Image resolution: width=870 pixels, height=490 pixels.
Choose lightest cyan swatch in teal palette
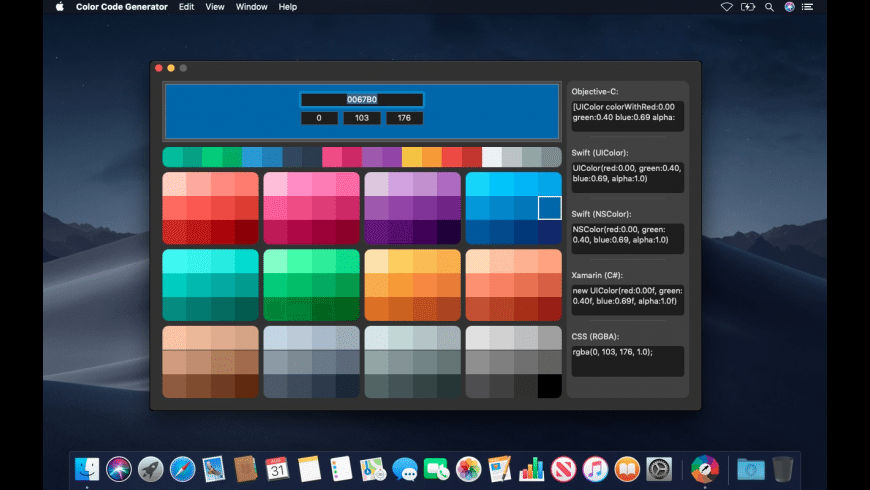pyautogui.click(x=174, y=261)
